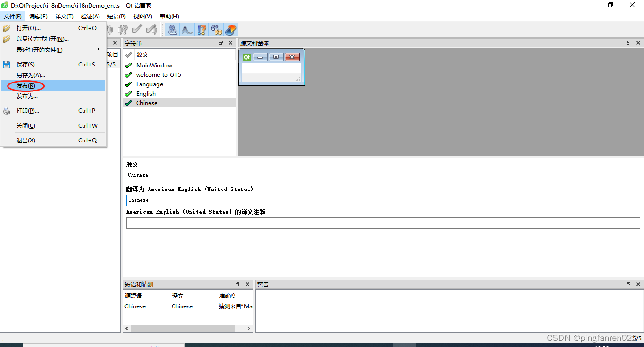The height and width of the screenshot is (347, 644).
Task: Float the 警告 panel
Action: point(628,284)
